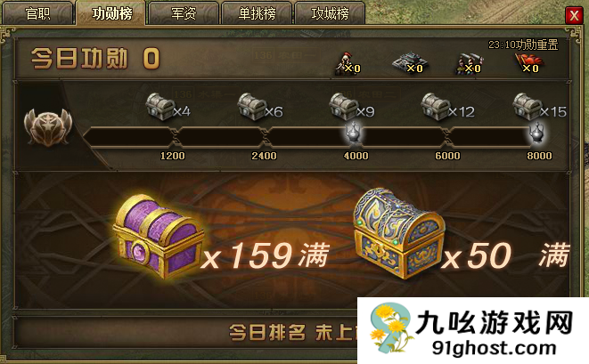589x364 pixels.
Task: Click the soldier kill counter icon
Action: [347, 64]
